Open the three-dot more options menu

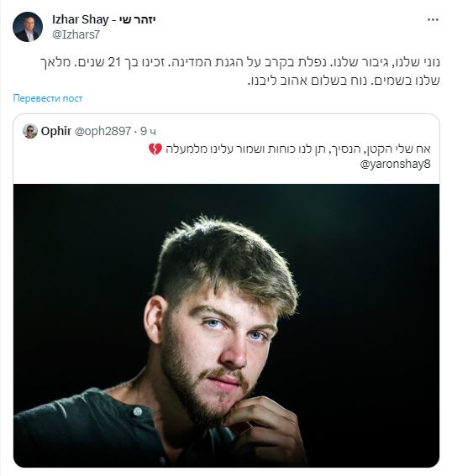[x=433, y=20]
